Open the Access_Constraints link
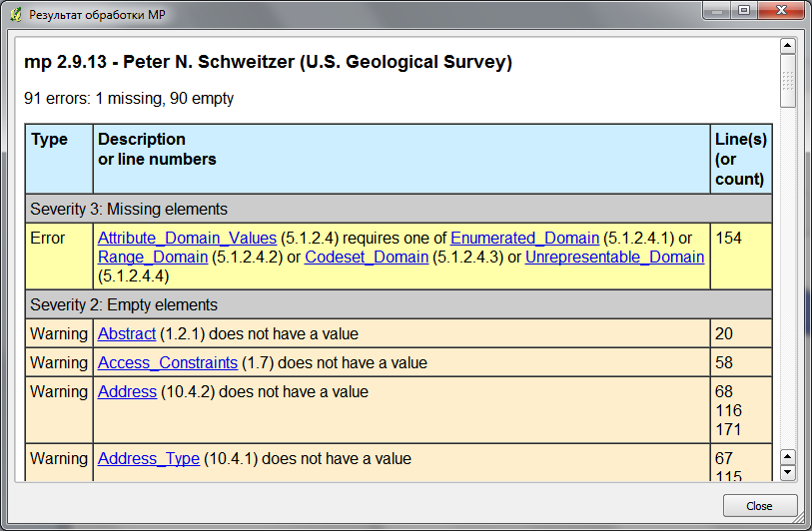 [168, 362]
